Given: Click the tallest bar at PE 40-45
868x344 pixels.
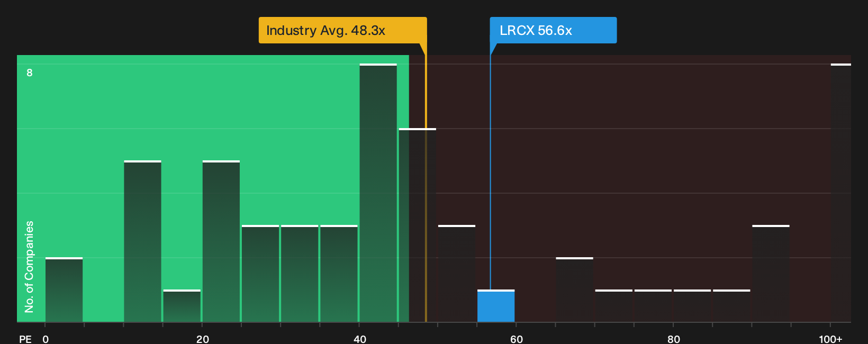Looking at the screenshot, I should click(378, 193).
